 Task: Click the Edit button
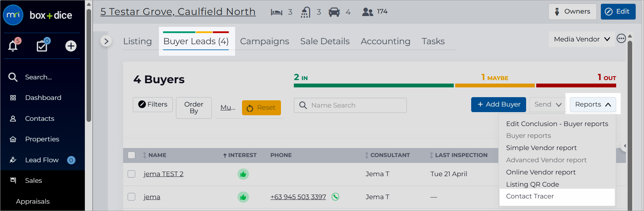coord(618,11)
